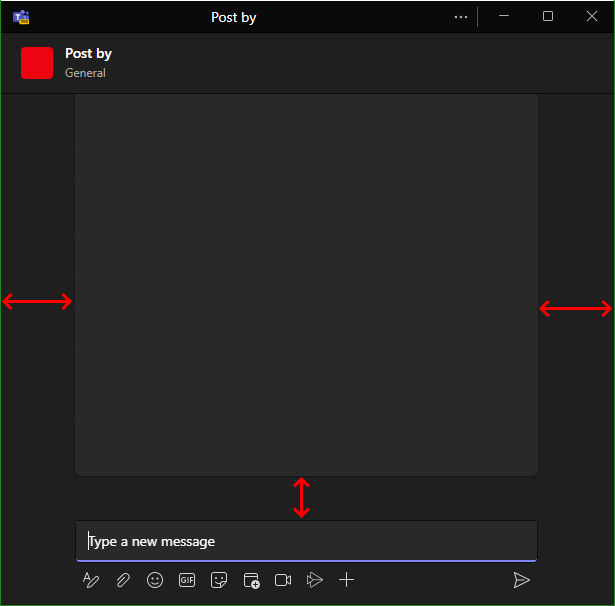Click the Post by header title

click(88, 53)
